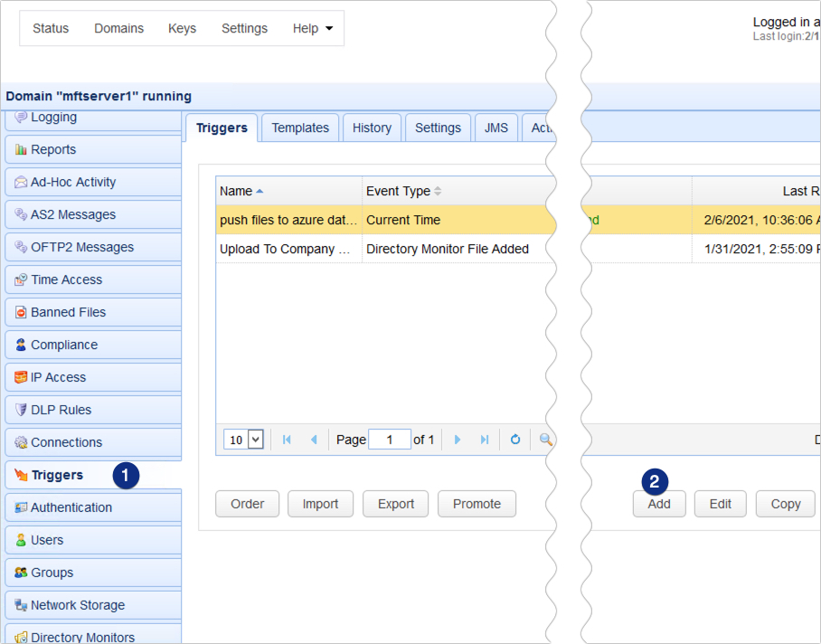821x644 pixels.
Task: Click the Logging sidebar icon
Action: tap(21, 117)
